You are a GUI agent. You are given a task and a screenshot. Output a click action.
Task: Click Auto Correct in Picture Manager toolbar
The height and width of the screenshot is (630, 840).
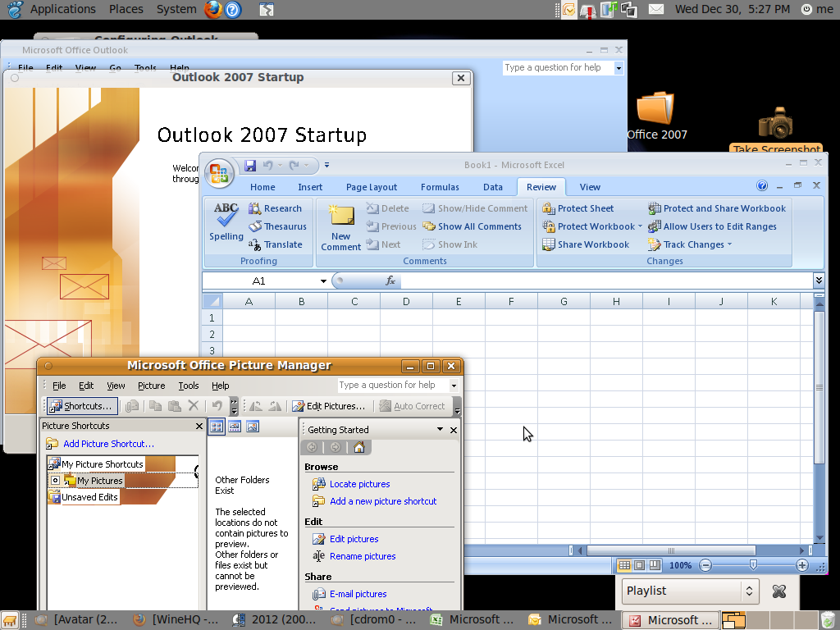tap(412, 406)
